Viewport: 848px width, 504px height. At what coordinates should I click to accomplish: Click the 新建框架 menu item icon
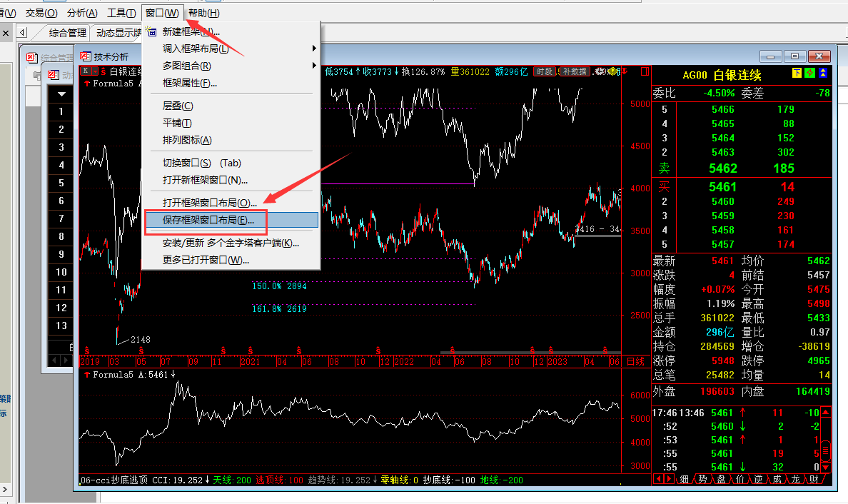[x=151, y=32]
